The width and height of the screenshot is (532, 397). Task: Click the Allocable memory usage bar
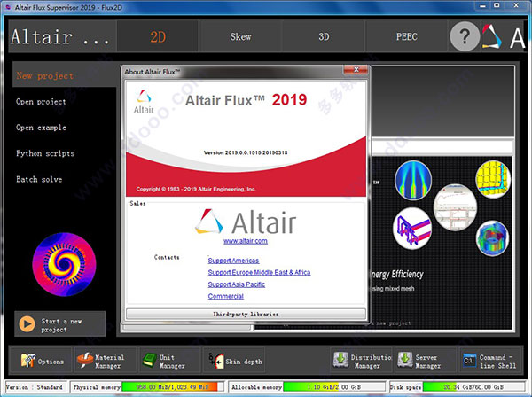(x=334, y=387)
